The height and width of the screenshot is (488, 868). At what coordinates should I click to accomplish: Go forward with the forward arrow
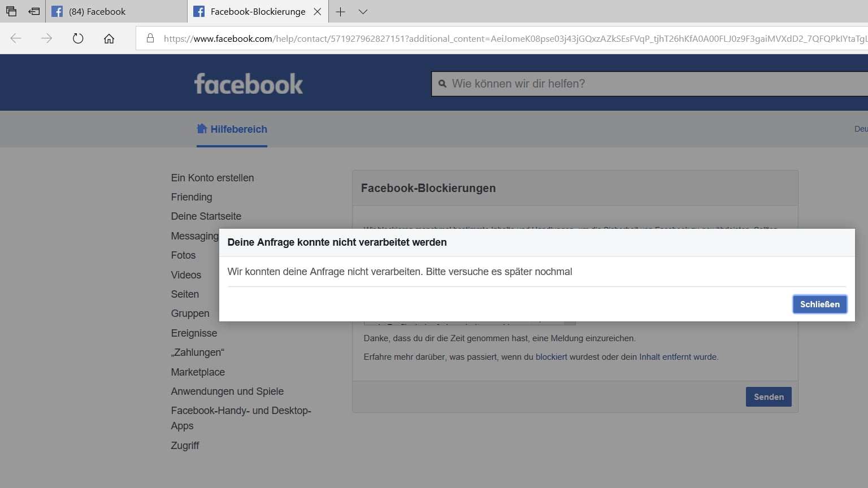point(47,38)
